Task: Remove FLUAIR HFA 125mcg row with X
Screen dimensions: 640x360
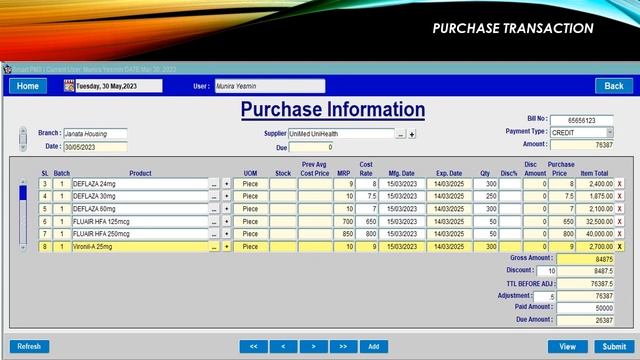Action: pos(619,222)
